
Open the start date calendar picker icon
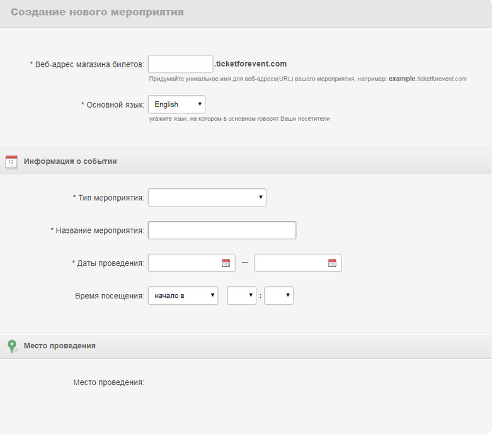pos(226,263)
